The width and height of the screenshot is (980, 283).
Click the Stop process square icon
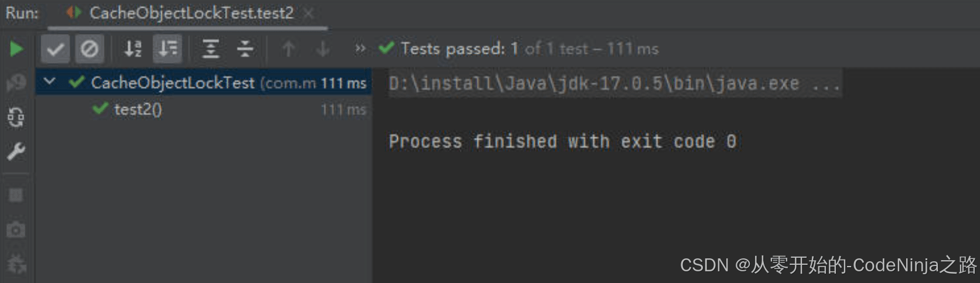(x=16, y=195)
